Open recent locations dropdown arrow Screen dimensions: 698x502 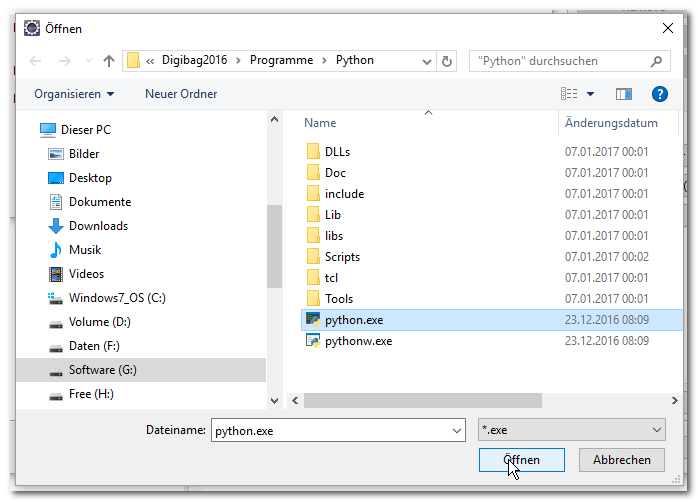pyautogui.click(x=89, y=61)
